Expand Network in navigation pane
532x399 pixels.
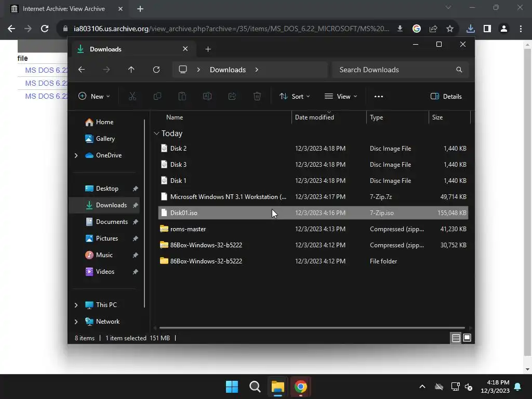[x=76, y=322]
